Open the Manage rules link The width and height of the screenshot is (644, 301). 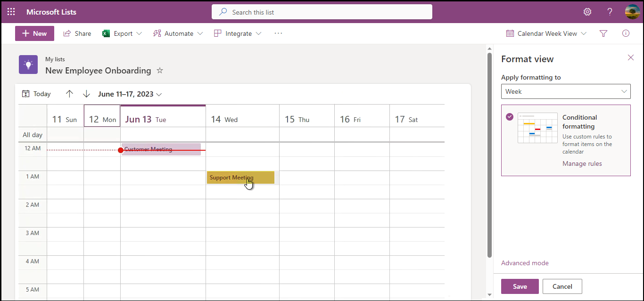582,163
